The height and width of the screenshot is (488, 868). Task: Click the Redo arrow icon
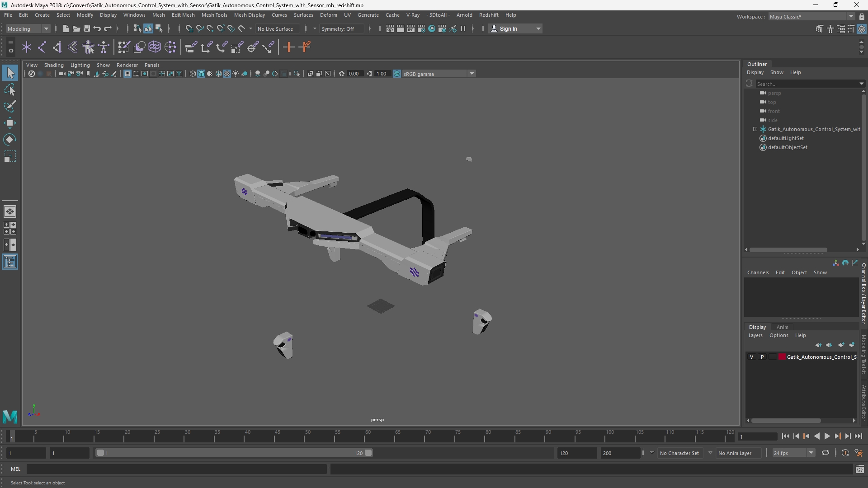tap(108, 28)
